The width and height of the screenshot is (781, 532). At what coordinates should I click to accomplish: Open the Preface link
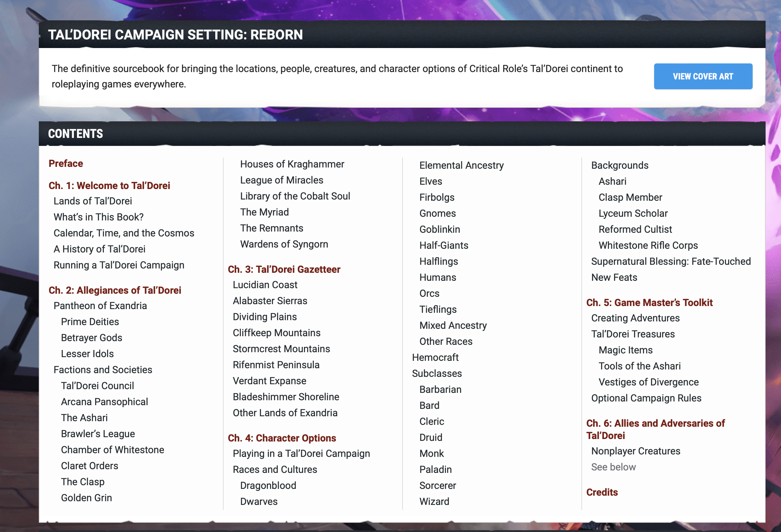click(x=66, y=163)
